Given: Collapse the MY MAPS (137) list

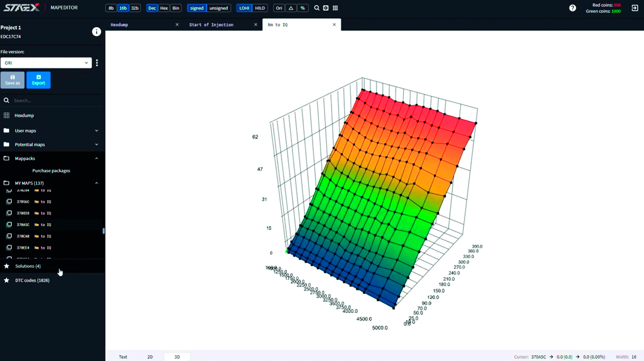Looking at the screenshot, I should click(x=96, y=183).
